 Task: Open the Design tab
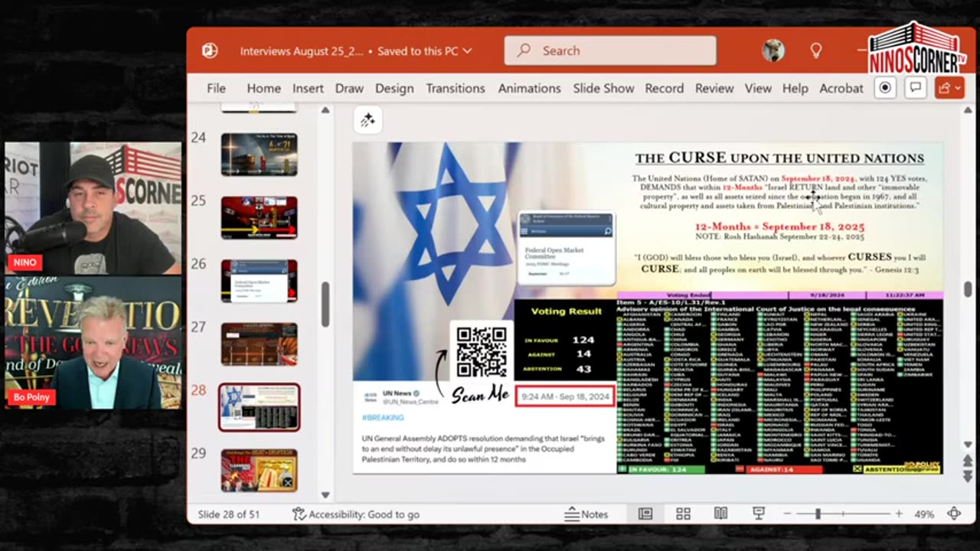(394, 88)
